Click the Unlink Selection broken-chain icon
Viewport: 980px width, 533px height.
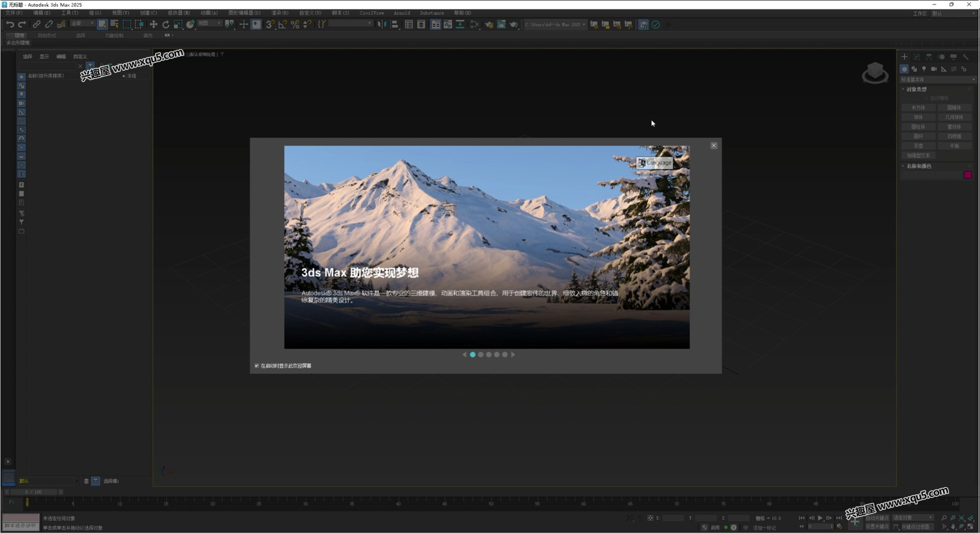click(x=49, y=25)
